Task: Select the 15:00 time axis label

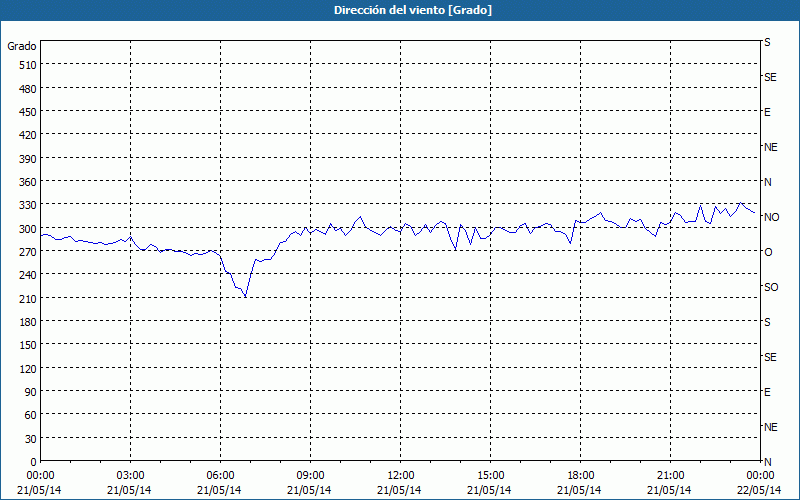Action: click(490, 476)
